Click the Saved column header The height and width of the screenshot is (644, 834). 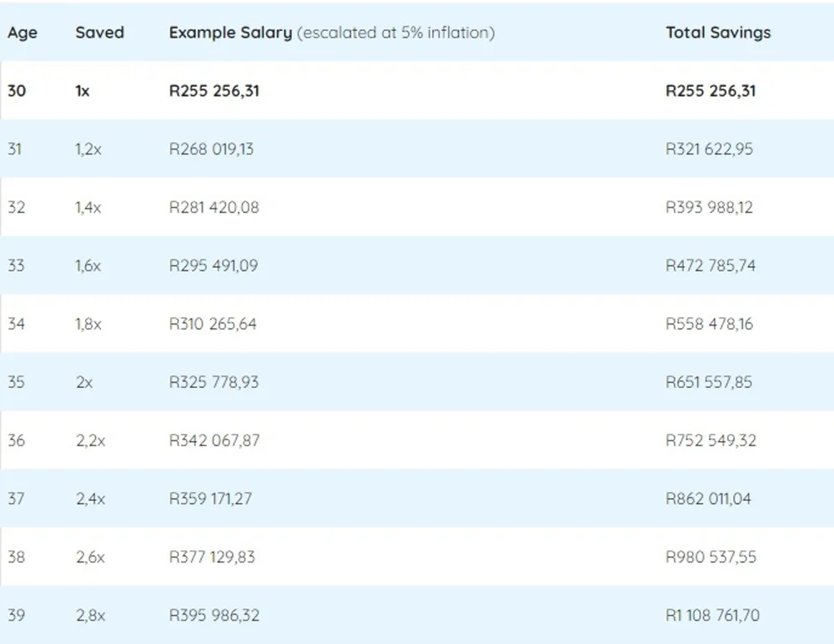coord(99,33)
